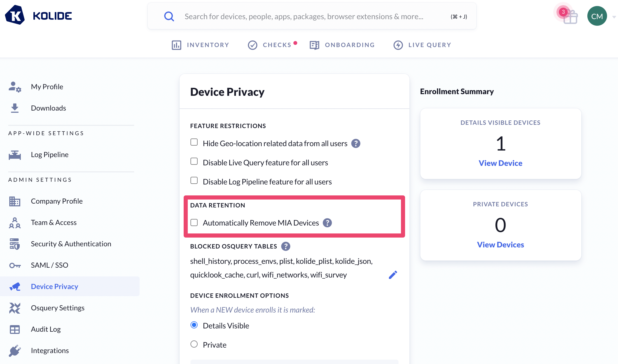The width and height of the screenshot is (618, 364).
Task: Click the View Device link
Action: point(500,163)
